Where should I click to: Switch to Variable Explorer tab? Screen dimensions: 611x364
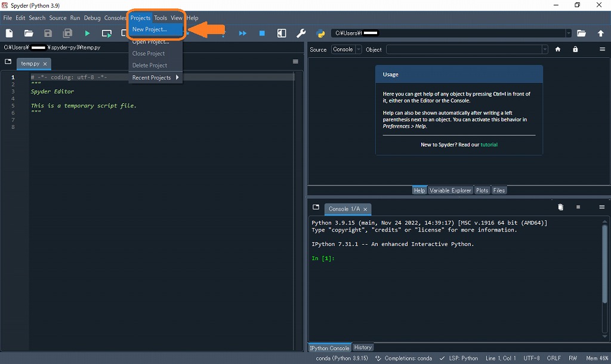point(450,190)
